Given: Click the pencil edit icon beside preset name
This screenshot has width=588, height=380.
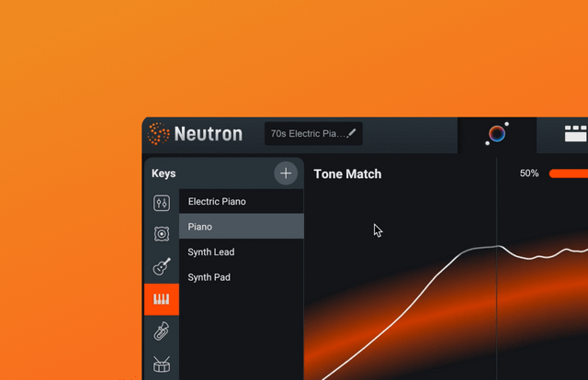Looking at the screenshot, I should (352, 133).
